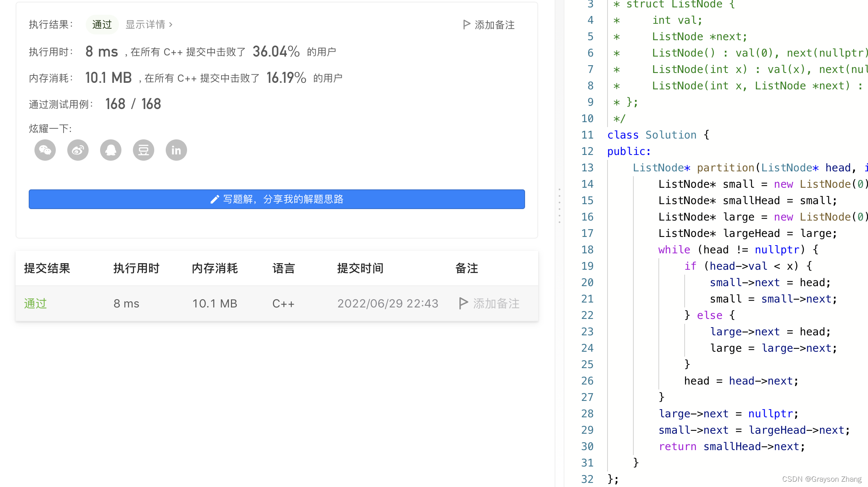Share result via WeChat icon
The image size is (868, 487).
pyautogui.click(x=45, y=150)
